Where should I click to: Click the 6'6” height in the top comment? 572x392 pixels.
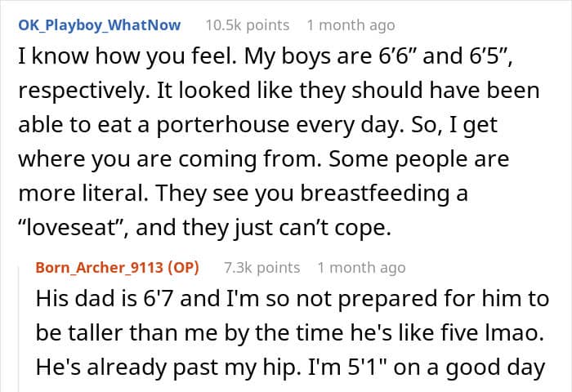tap(400, 57)
